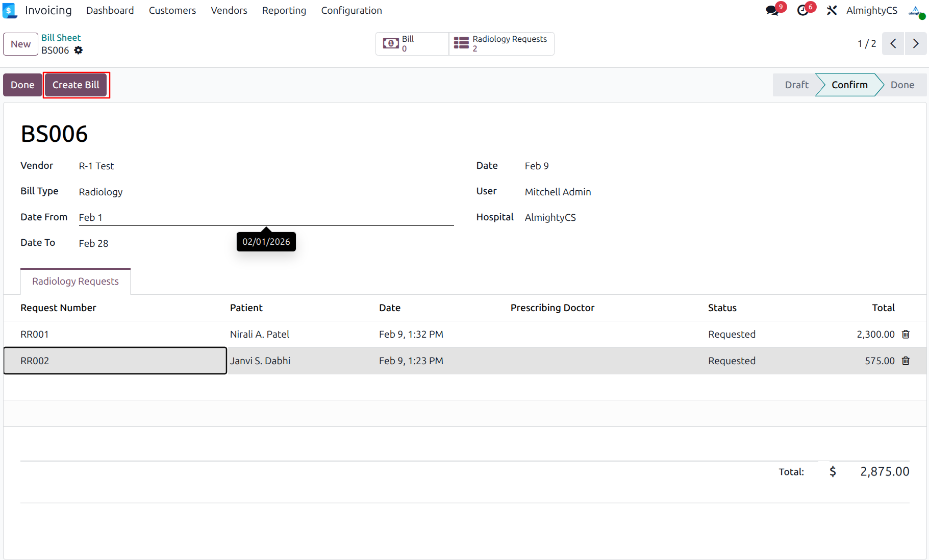Screen dimensions: 929x560
Task: Open the chat messages icon
Action: 772,11
